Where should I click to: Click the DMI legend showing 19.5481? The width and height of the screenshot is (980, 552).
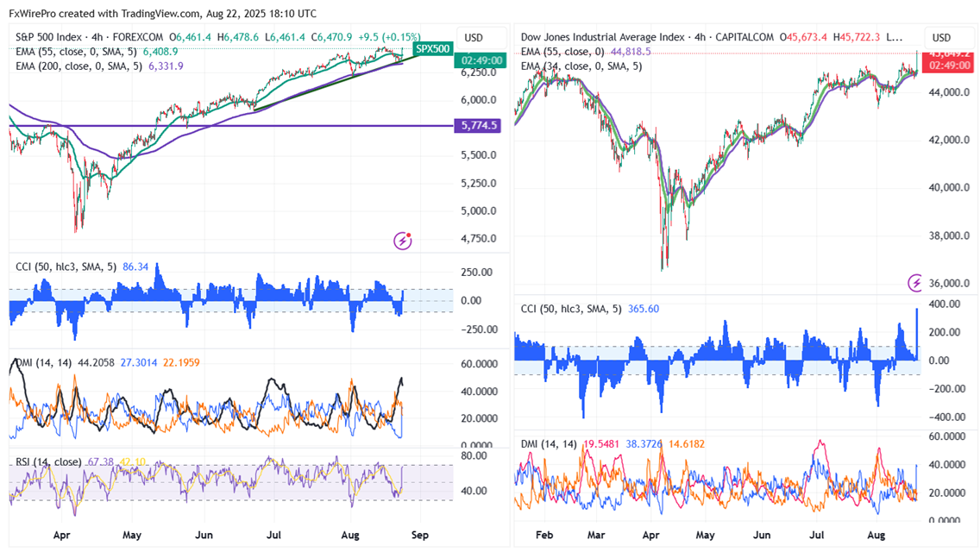612,444
